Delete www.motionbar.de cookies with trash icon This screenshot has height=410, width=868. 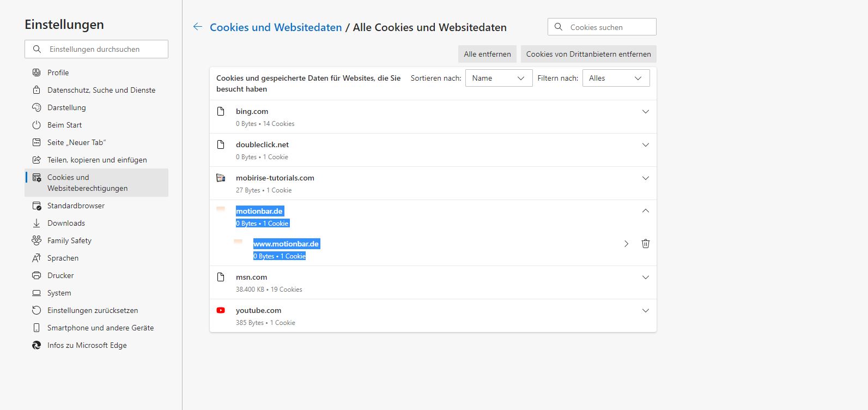coord(646,244)
